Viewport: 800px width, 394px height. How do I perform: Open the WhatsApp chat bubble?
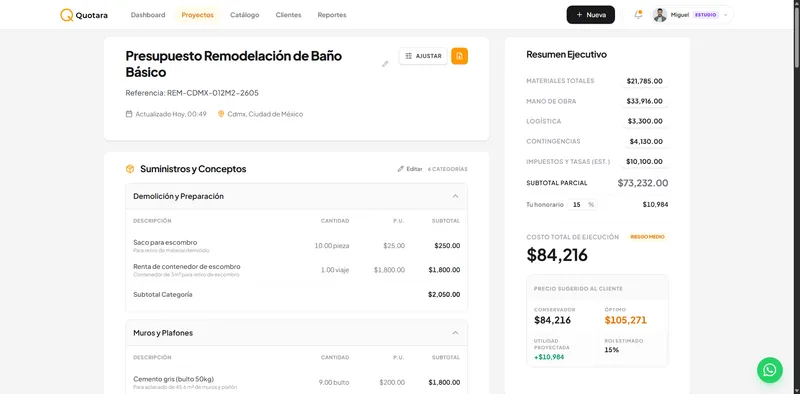coord(769,370)
